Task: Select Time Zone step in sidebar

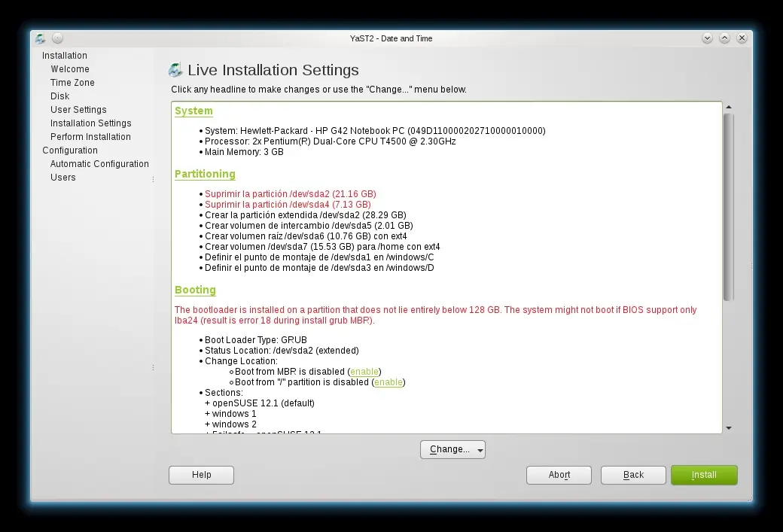Action: pos(72,82)
